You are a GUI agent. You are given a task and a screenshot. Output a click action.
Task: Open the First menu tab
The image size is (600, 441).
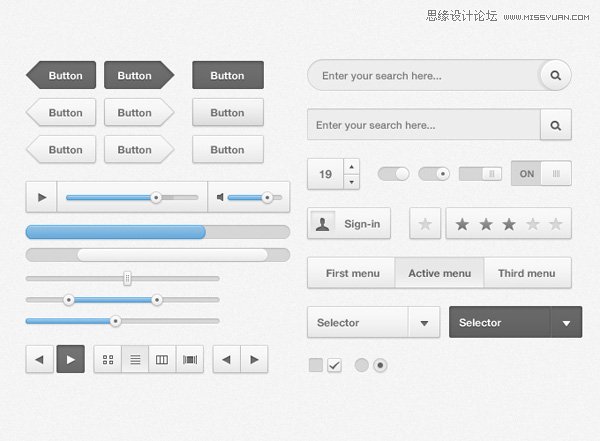(x=351, y=273)
